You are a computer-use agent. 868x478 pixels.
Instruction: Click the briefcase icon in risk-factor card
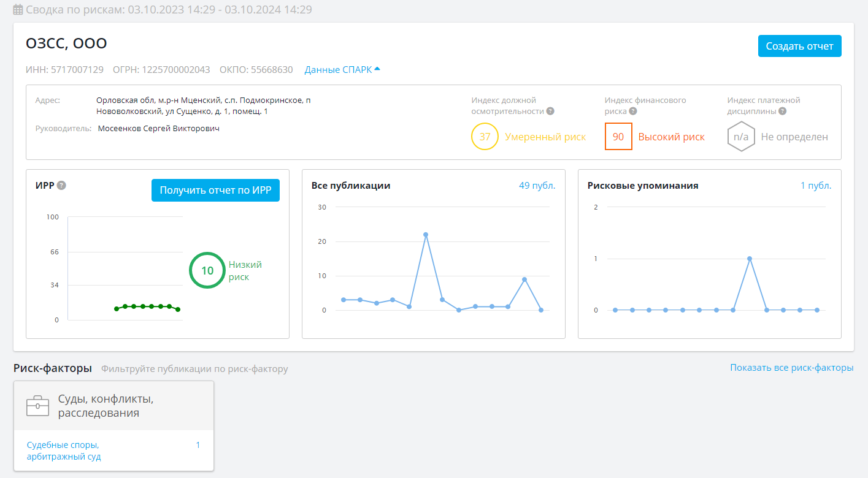[x=37, y=406]
